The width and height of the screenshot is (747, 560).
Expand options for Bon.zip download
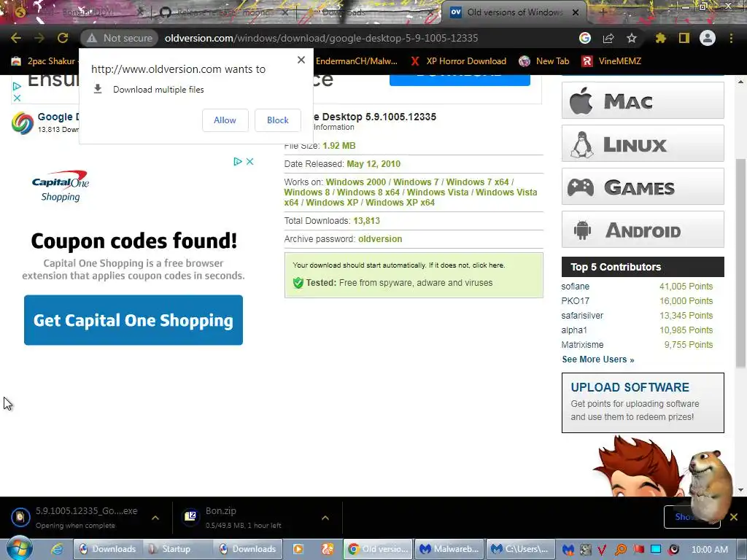click(x=325, y=518)
